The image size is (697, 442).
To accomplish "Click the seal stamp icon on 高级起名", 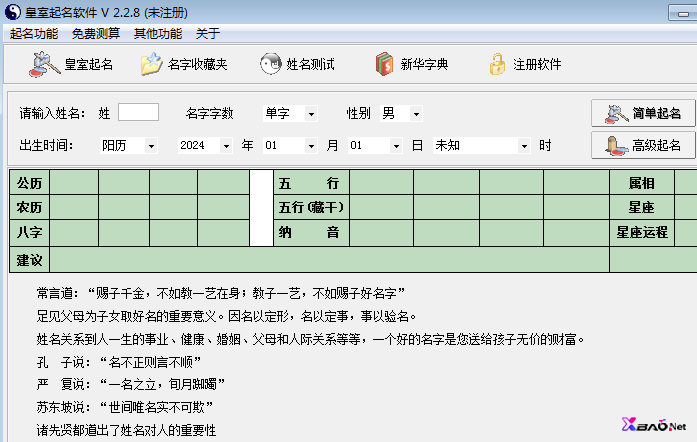I will (x=617, y=146).
